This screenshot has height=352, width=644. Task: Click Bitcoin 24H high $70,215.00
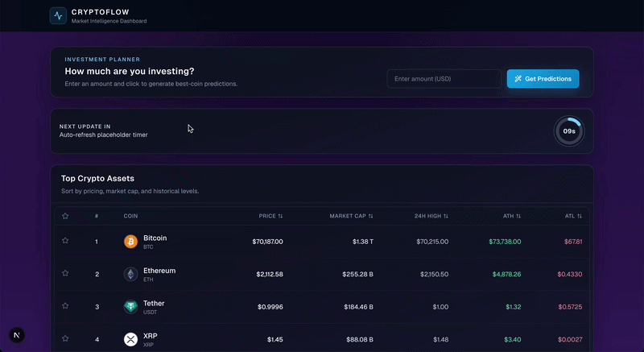(432, 242)
